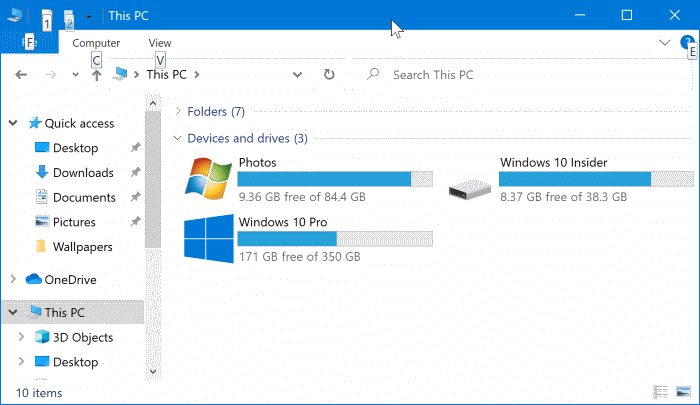Click navigation pane scroll up arrow

pos(153,103)
